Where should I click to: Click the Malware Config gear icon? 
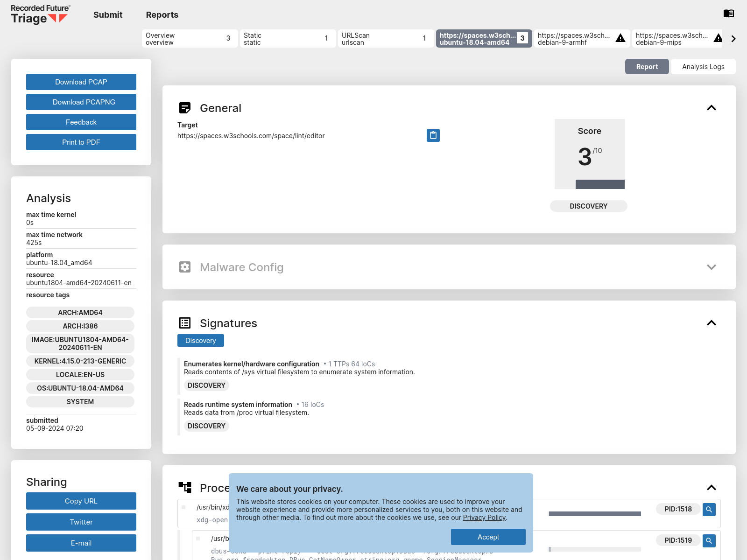tap(185, 267)
